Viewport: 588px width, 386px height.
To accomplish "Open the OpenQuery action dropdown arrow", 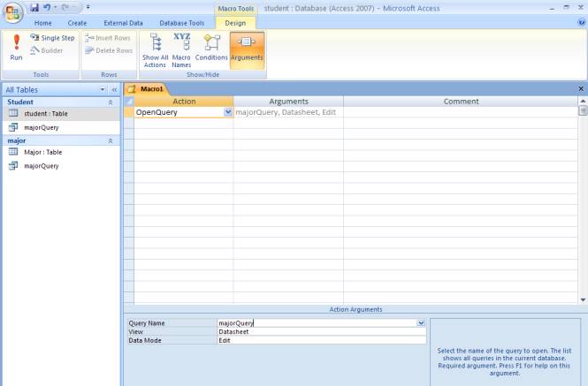I will click(x=228, y=112).
